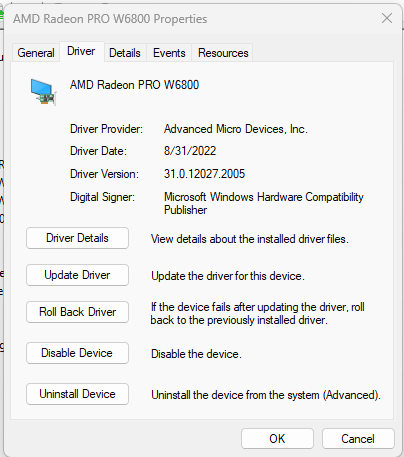Click the Uninstall Device button
Image resolution: width=404 pixels, height=457 pixels.
pyautogui.click(x=77, y=394)
